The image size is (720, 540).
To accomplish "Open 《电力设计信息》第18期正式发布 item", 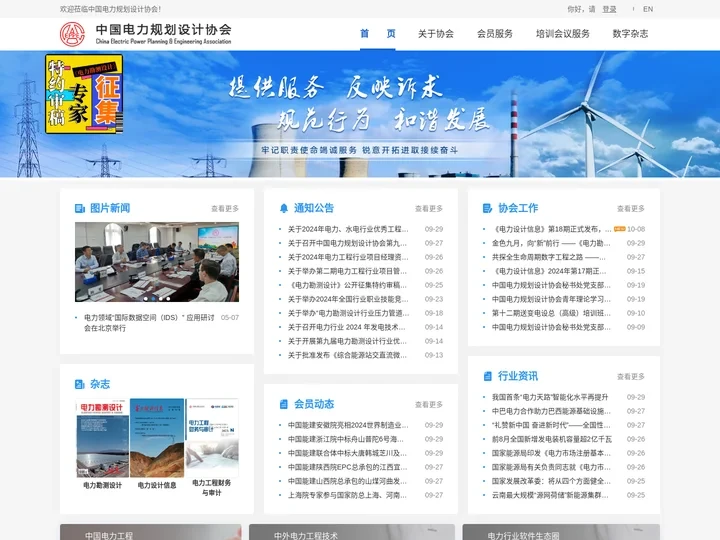I will pyautogui.click(x=552, y=229).
